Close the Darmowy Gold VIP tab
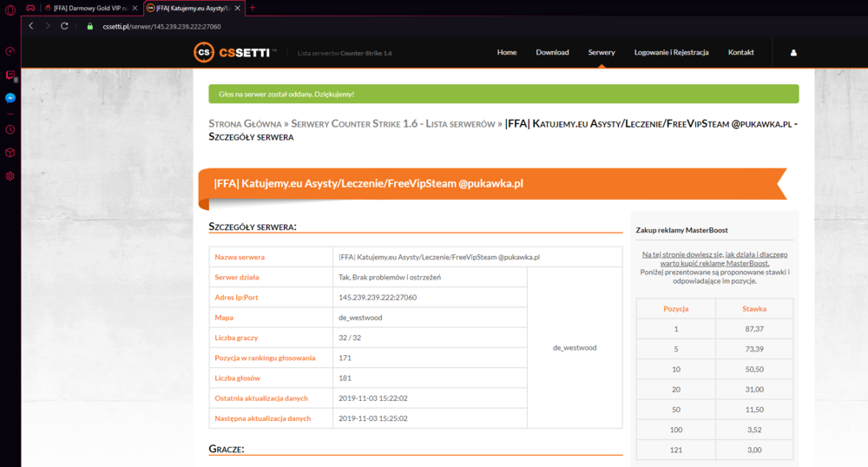Screen dimensions: 868x467 coord(135,8)
